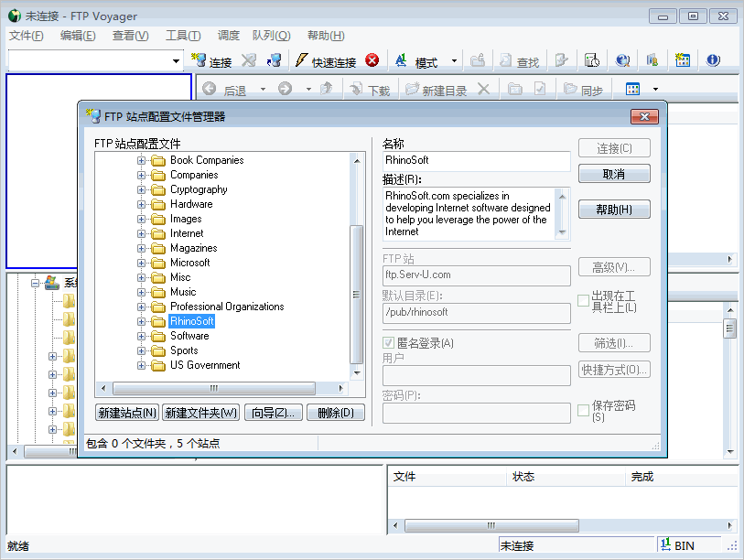Open the 帮助 menu
Screen dimensions: 744x560
coord(326,36)
